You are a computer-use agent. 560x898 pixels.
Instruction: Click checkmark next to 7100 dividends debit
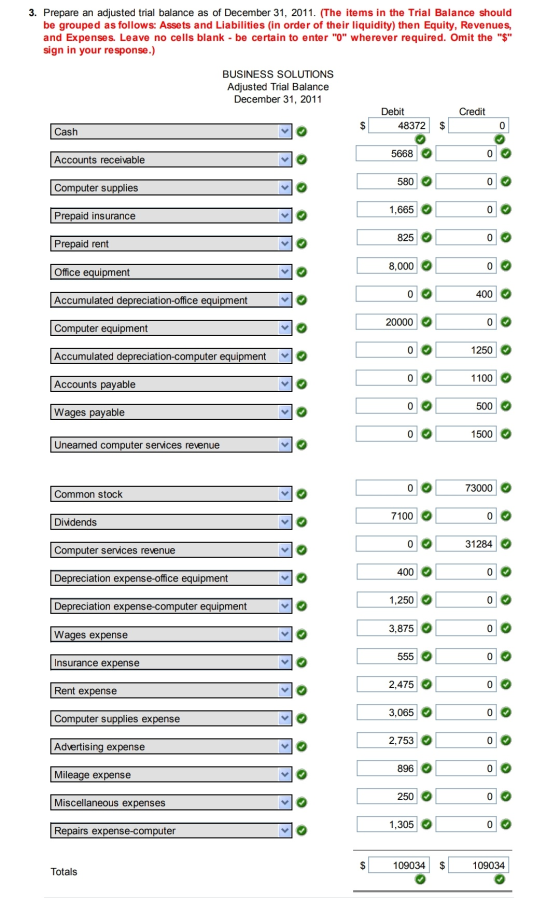(426, 515)
